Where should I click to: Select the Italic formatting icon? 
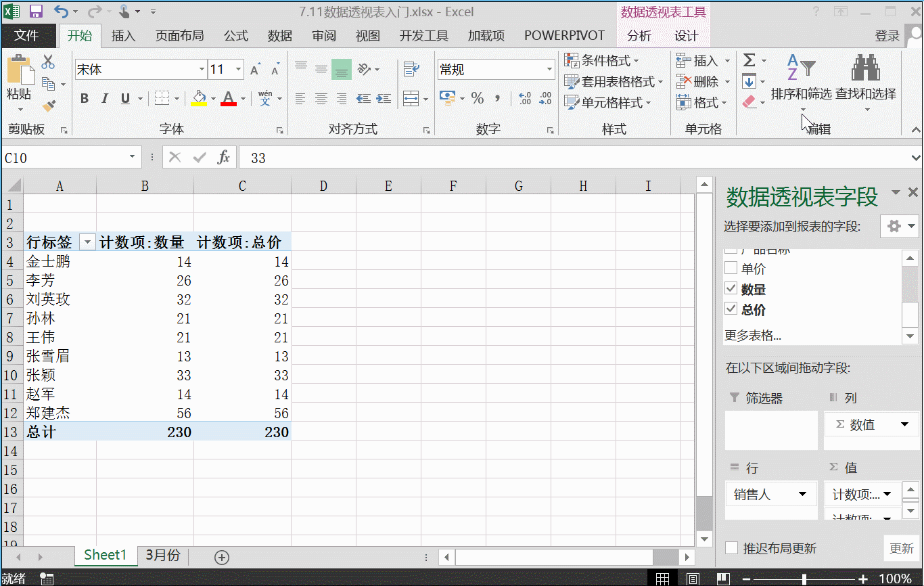point(105,98)
